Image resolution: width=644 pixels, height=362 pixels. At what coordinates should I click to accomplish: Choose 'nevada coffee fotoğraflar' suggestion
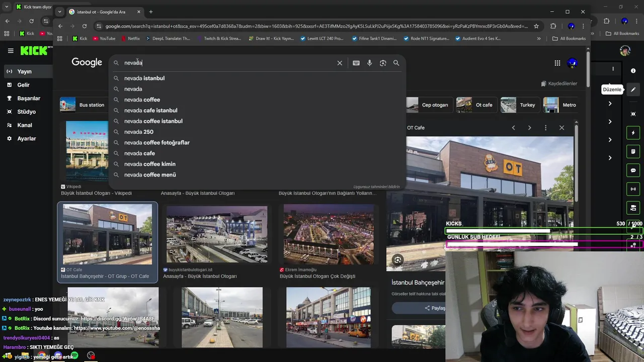[x=257, y=143]
